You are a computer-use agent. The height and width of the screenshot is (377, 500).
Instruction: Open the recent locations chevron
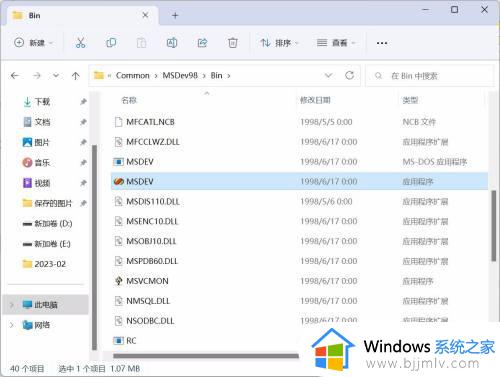pos(56,76)
